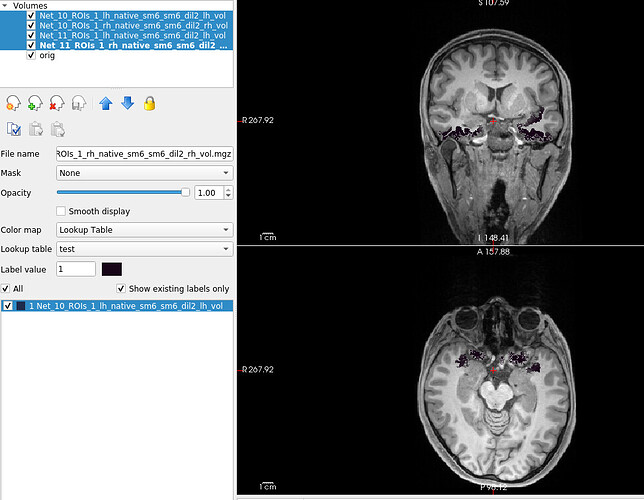The image size is (644, 500).
Task: Enable Smooth display checkbox
Action: click(x=61, y=211)
